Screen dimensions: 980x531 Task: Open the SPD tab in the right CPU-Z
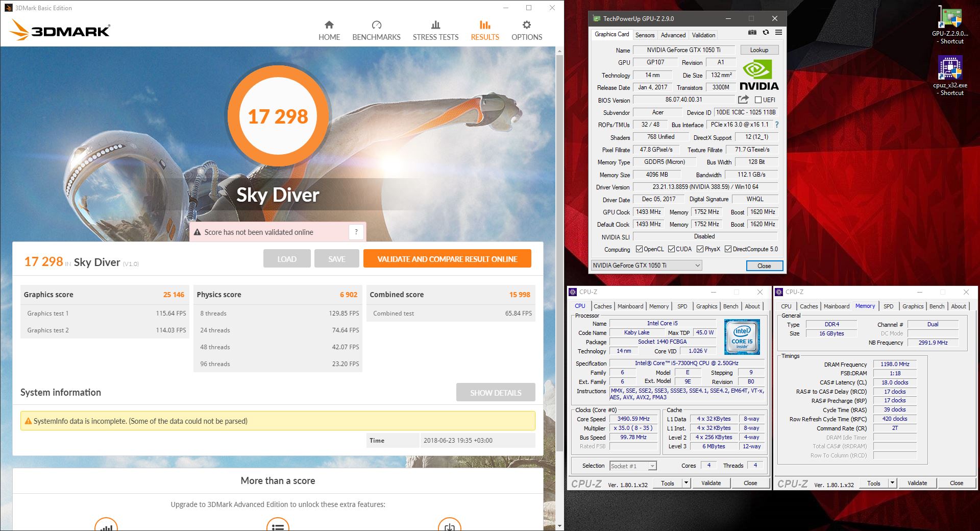(889, 306)
